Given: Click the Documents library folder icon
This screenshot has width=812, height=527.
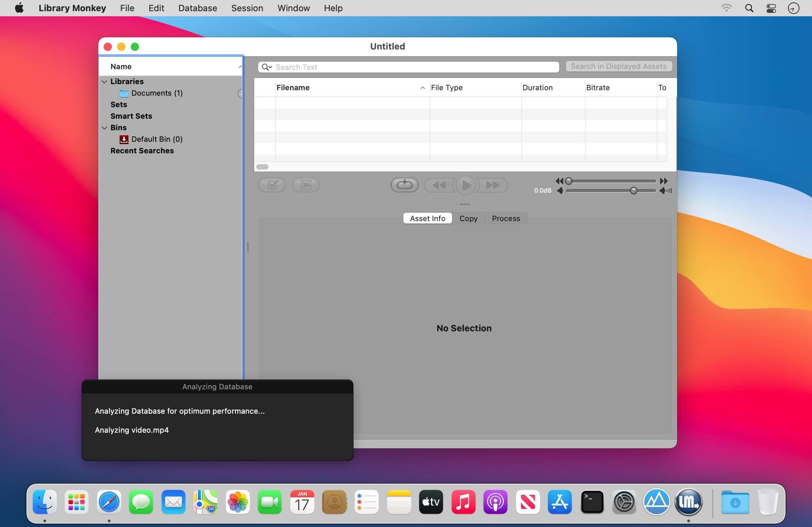Looking at the screenshot, I should 124,93.
